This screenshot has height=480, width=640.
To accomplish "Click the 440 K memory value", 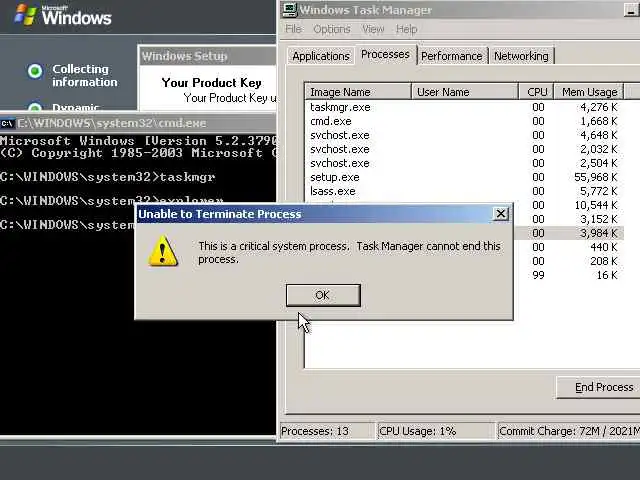I will click(604, 247).
